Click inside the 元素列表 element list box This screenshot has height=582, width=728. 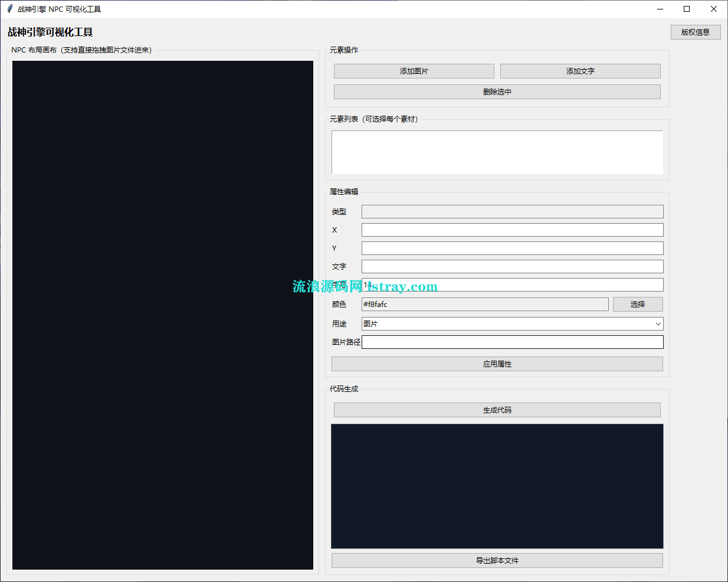pos(497,152)
